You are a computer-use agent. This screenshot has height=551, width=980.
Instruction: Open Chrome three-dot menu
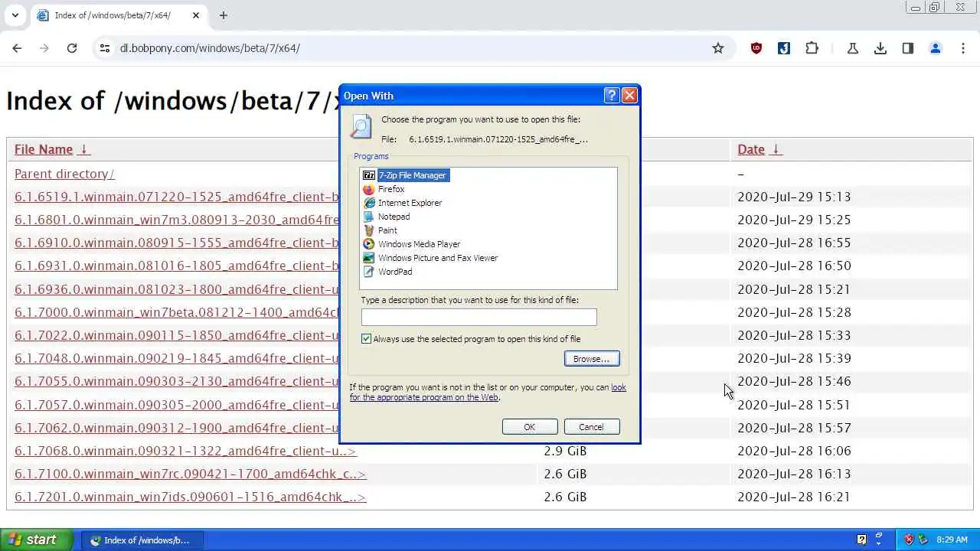[963, 48]
